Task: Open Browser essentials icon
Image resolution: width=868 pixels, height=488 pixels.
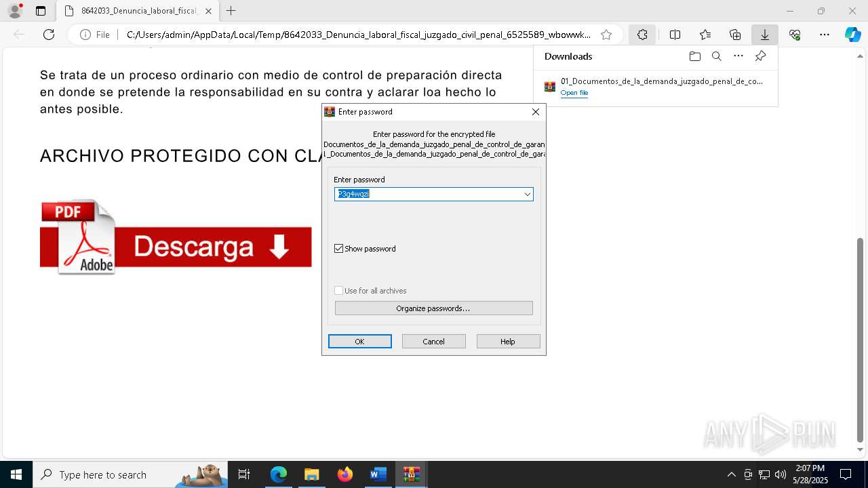Action: (x=795, y=35)
